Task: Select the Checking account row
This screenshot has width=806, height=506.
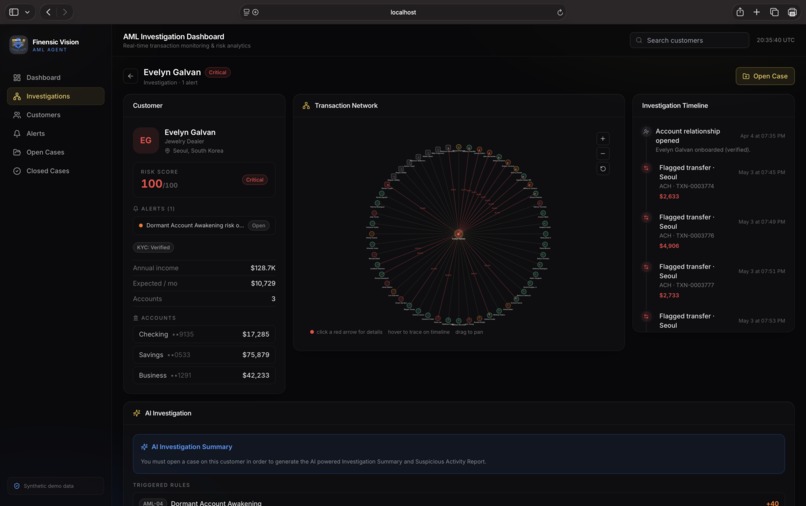Action: tap(204, 334)
